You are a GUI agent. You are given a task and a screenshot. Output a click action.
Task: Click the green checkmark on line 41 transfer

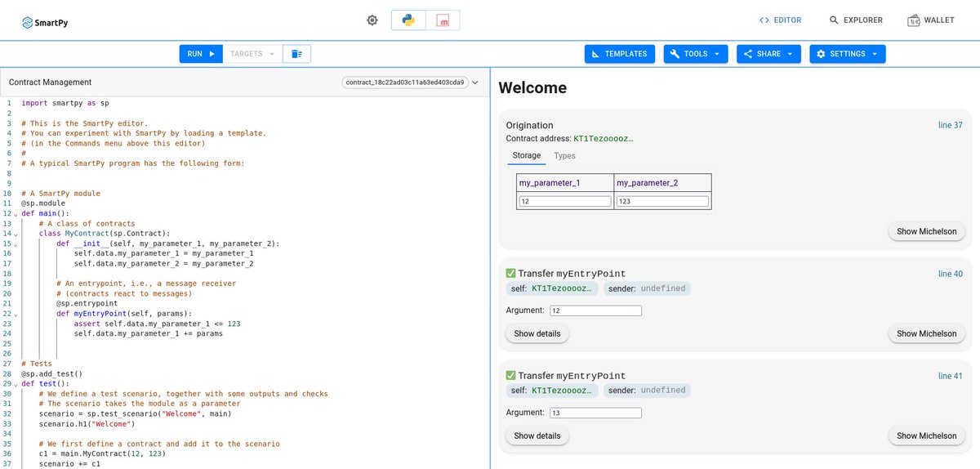(511, 376)
